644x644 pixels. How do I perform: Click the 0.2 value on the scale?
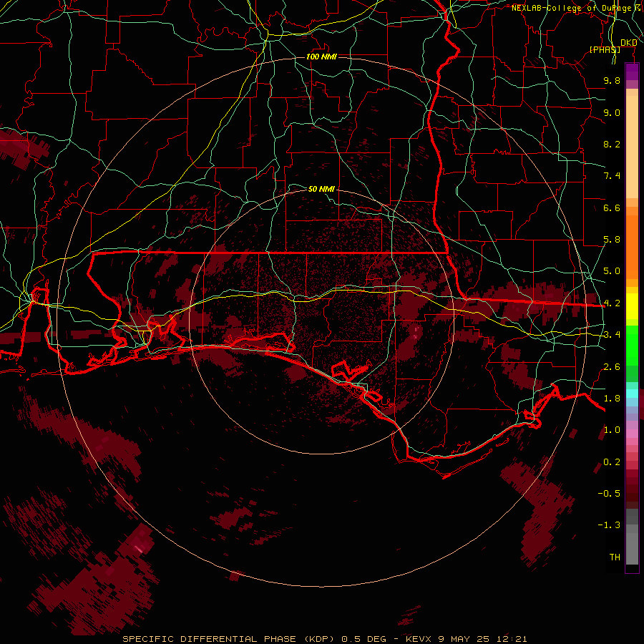tap(612, 462)
